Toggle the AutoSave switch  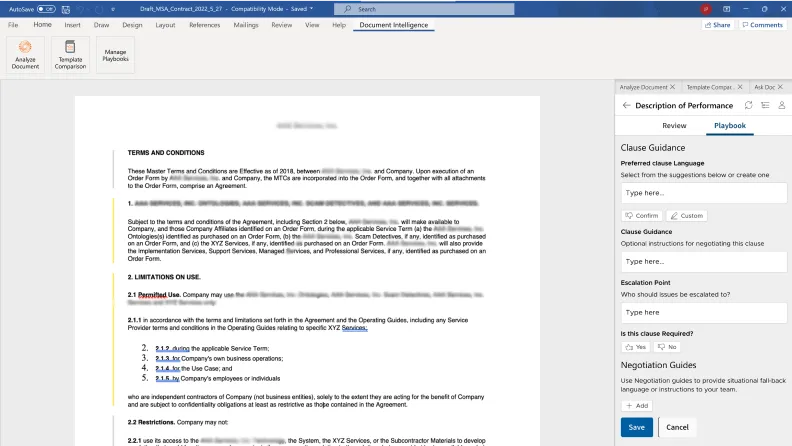[x=46, y=9]
